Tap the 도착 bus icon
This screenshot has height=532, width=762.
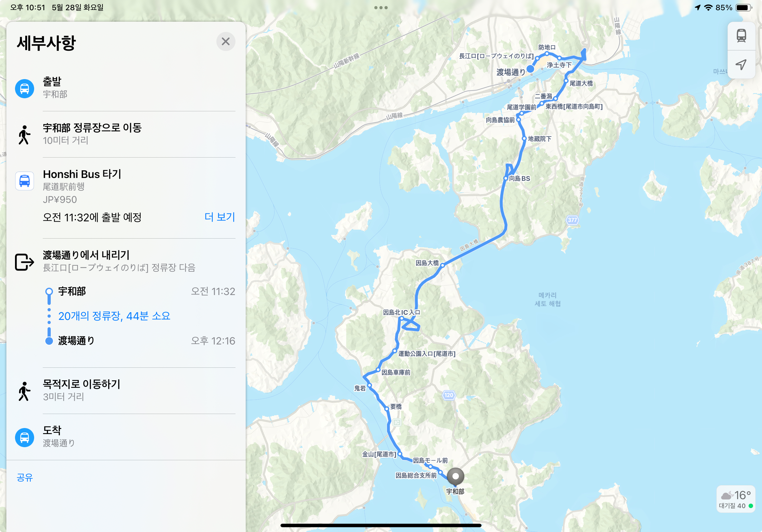25,438
